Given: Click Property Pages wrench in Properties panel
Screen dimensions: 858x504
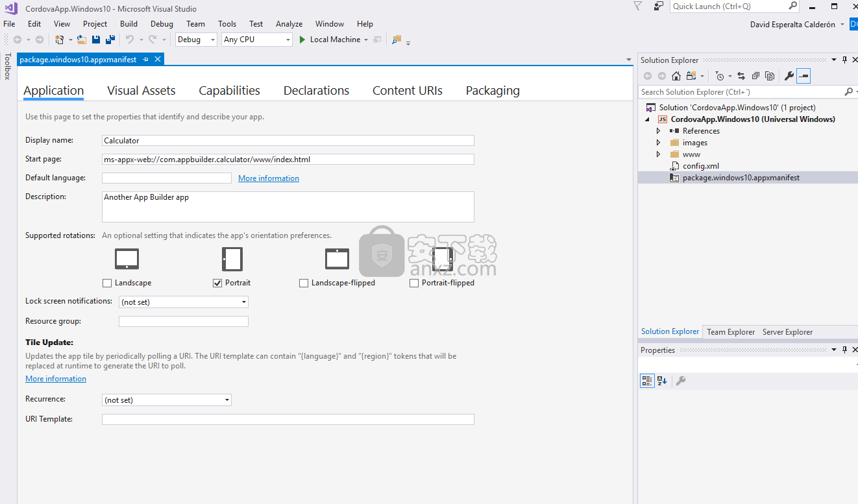Looking at the screenshot, I should tap(681, 381).
